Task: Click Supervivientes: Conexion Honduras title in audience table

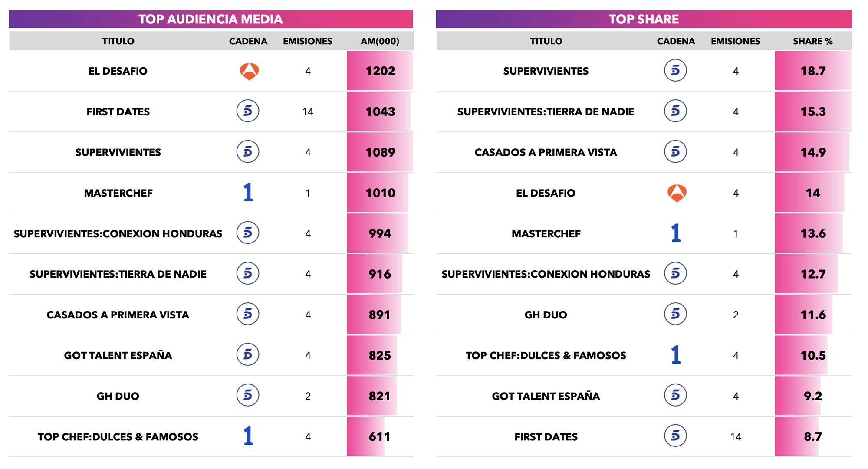Action: tap(118, 233)
